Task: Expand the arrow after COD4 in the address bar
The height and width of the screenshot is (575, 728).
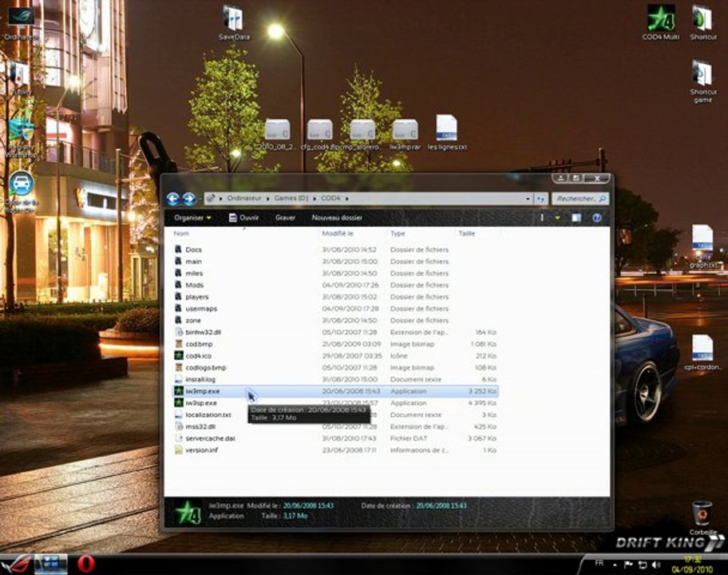Action: 346,198
